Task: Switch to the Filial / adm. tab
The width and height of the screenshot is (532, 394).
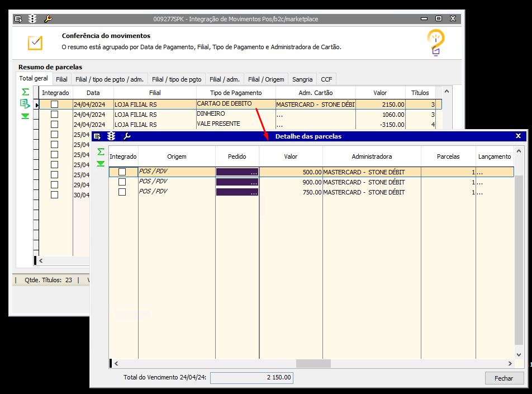Action: click(225, 79)
